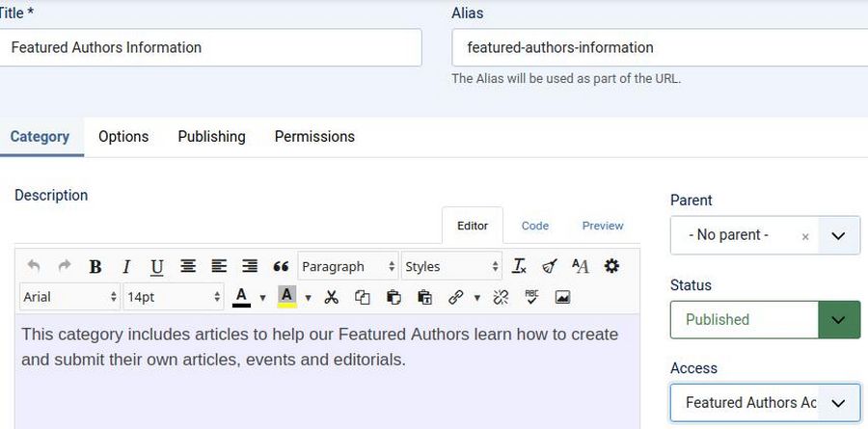This screenshot has height=429, width=868.
Task: Toggle bold formatting in the editor
Action: click(x=95, y=267)
